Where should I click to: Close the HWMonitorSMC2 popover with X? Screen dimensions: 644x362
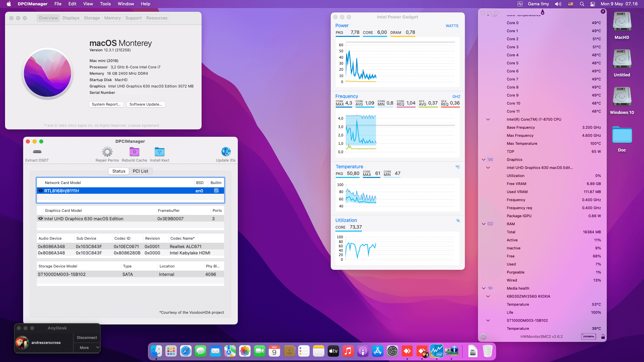[603, 11]
